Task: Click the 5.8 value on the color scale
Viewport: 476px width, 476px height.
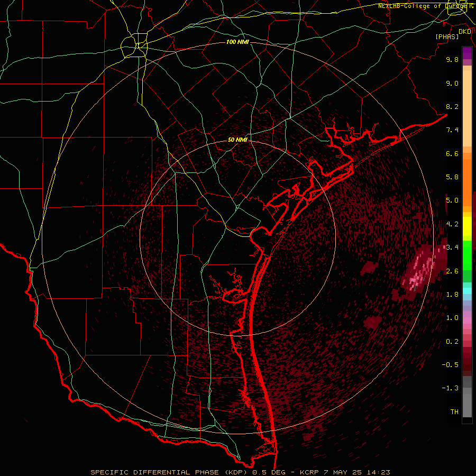Action: 452,177
